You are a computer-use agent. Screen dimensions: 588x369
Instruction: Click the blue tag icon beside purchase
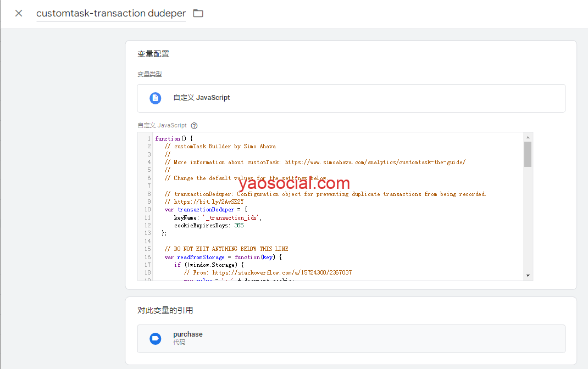(156, 338)
